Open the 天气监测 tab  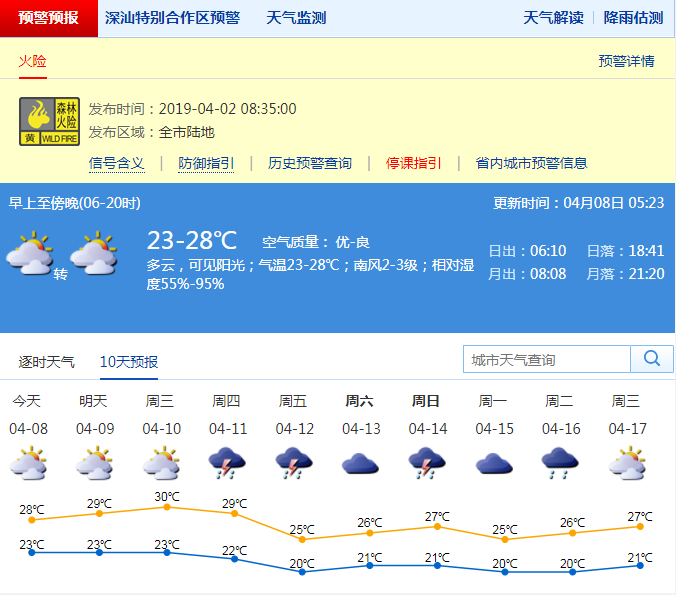[x=296, y=18]
